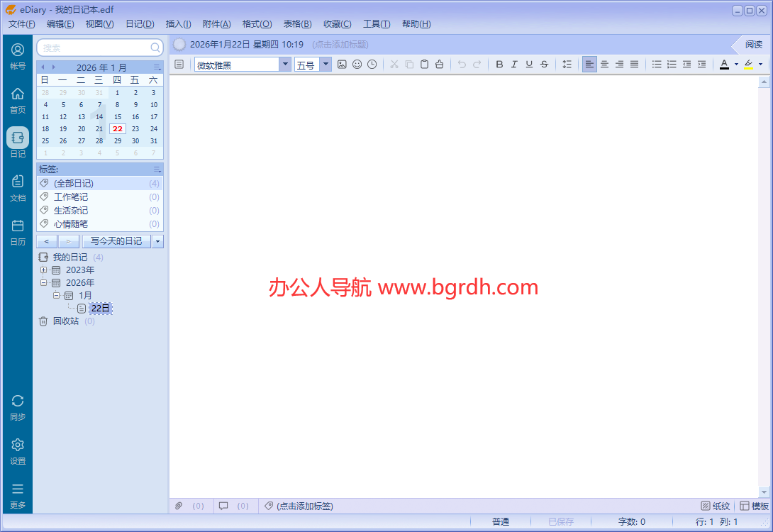This screenshot has height=532, width=773.
Task: Undo last action in toolbar
Action: click(462, 64)
